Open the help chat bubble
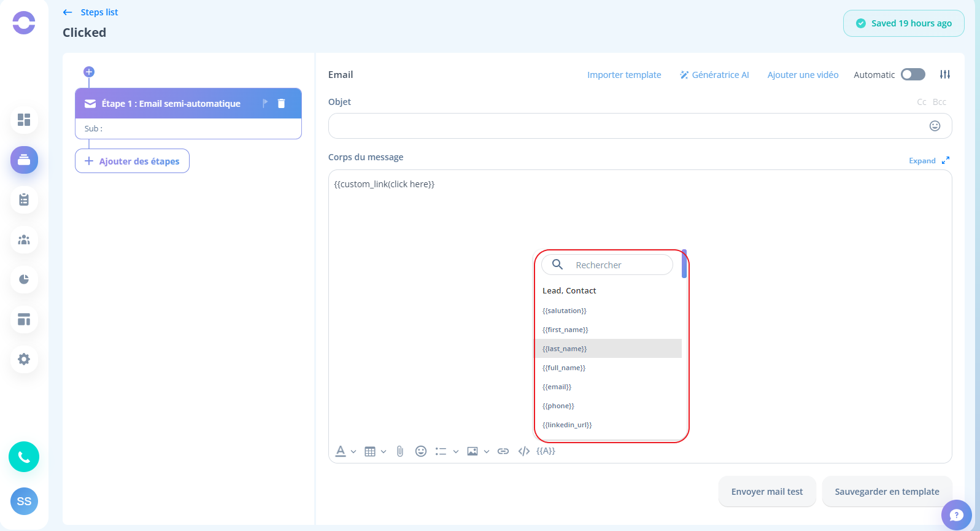The height and width of the screenshot is (531, 980). [x=957, y=515]
